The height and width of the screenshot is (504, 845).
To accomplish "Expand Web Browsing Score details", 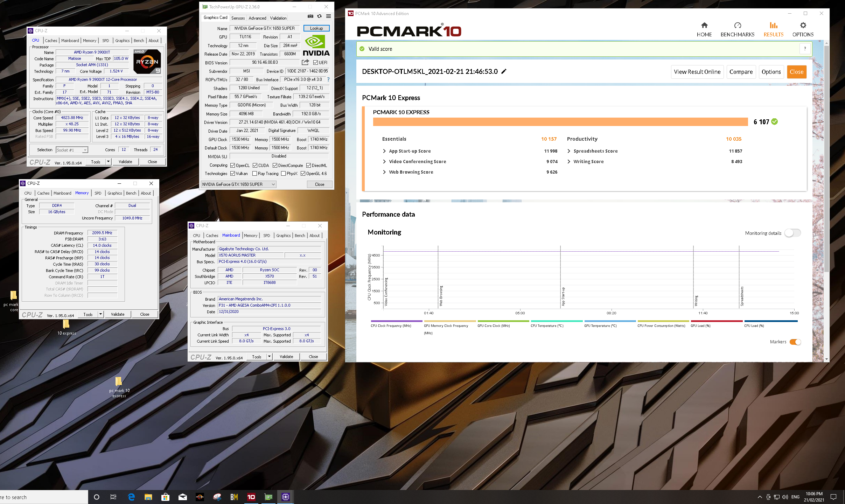I will tap(384, 172).
